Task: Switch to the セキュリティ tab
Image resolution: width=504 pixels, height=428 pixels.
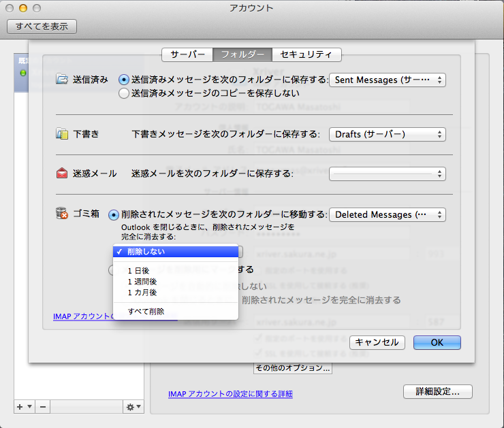Action: [306, 54]
